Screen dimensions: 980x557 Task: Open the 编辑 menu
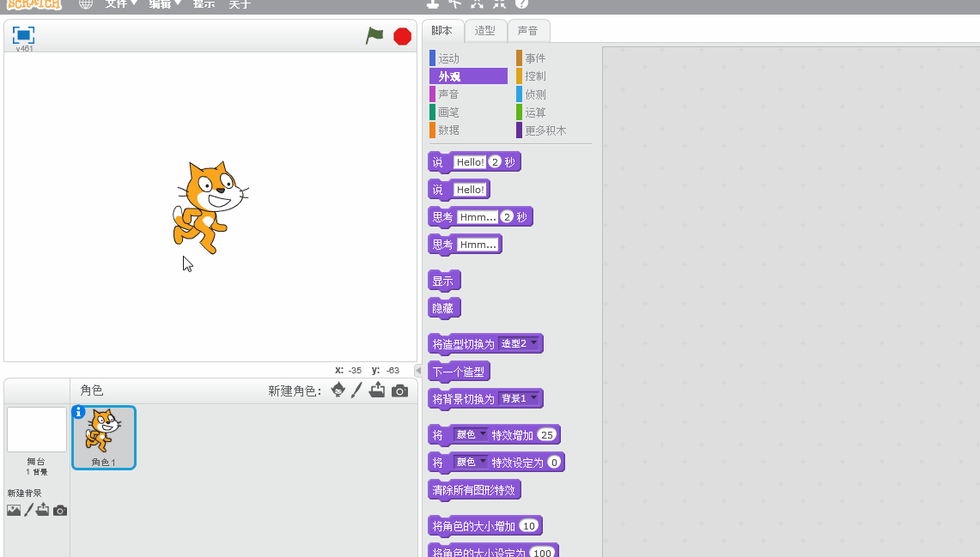coord(164,3)
